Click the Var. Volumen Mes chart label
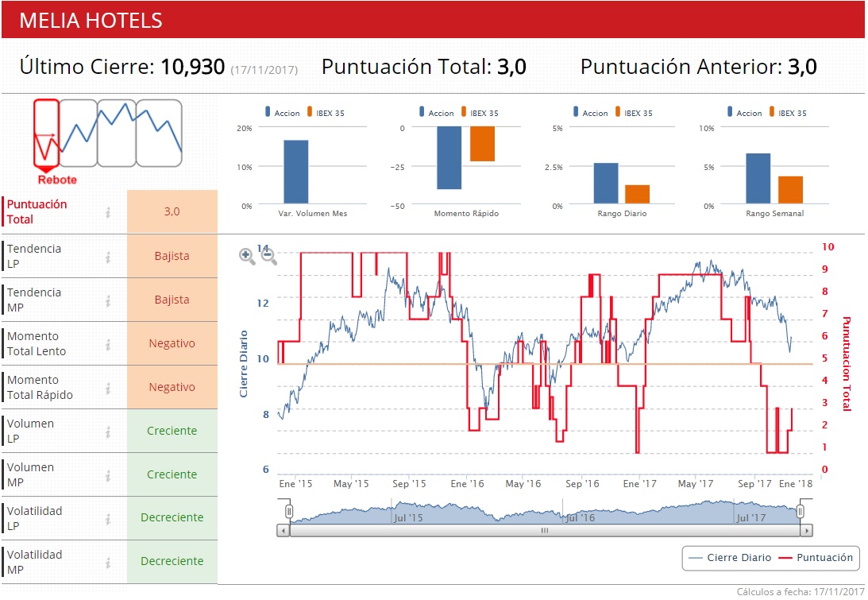This screenshot has width=868, height=600. 313,213
